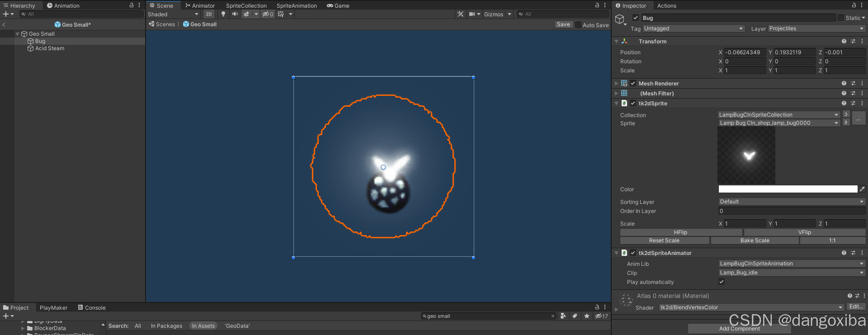This screenshot has width=868, height=335.
Task: Open the Sorting Layer Default dropdown
Action: [792, 202]
